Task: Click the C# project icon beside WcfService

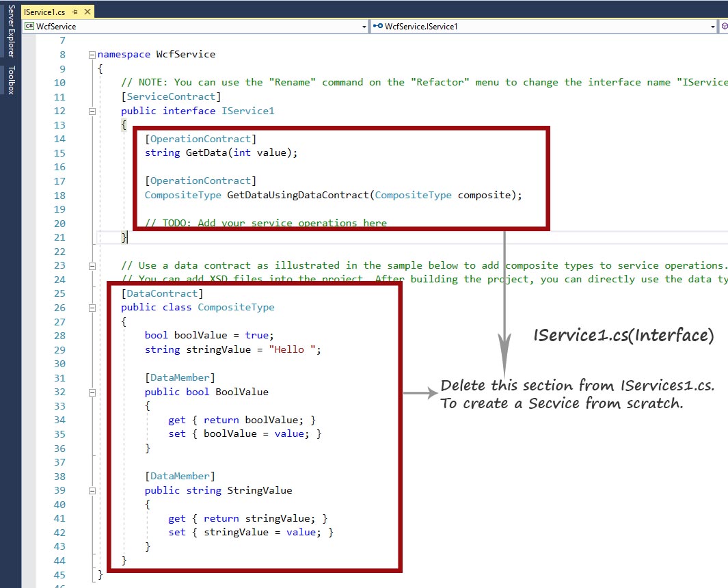Action: tap(29, 26)
